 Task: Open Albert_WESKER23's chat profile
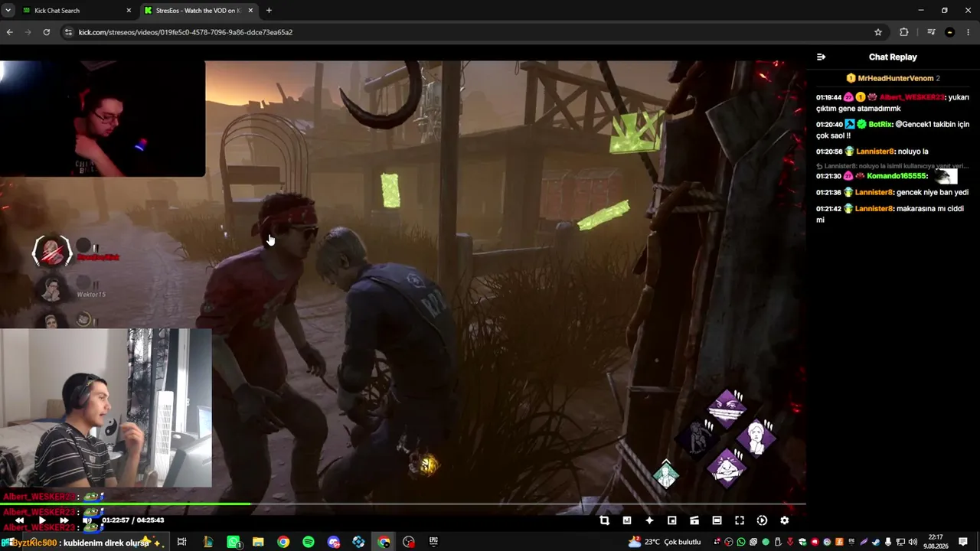tap(912, 98)
